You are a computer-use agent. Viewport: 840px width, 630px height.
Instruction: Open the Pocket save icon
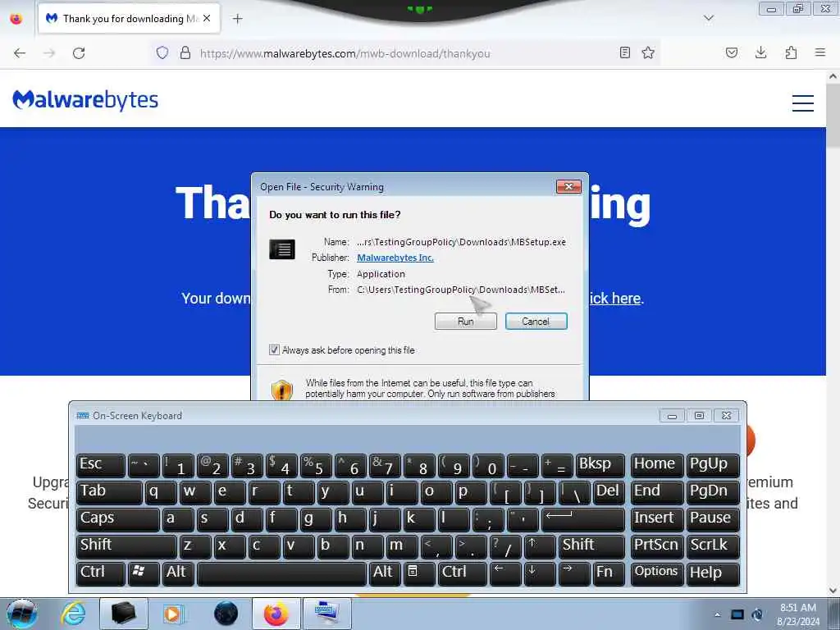tap(732, 52)
